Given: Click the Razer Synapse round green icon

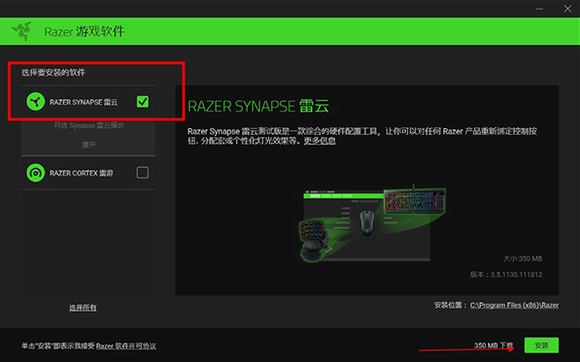Looking at the screenshot, I should click(x=36, y=102).
